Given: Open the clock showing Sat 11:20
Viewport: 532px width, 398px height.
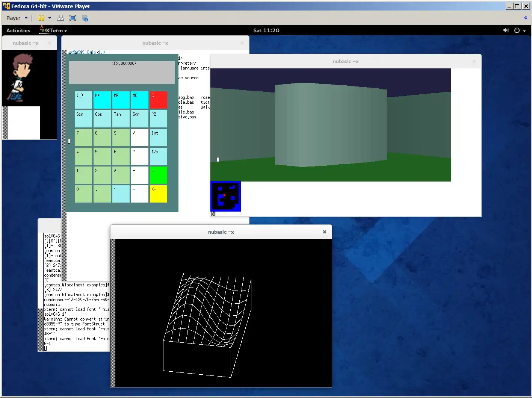Looking at the screenshot, I should pyautogui.click(x=266, y=30).
